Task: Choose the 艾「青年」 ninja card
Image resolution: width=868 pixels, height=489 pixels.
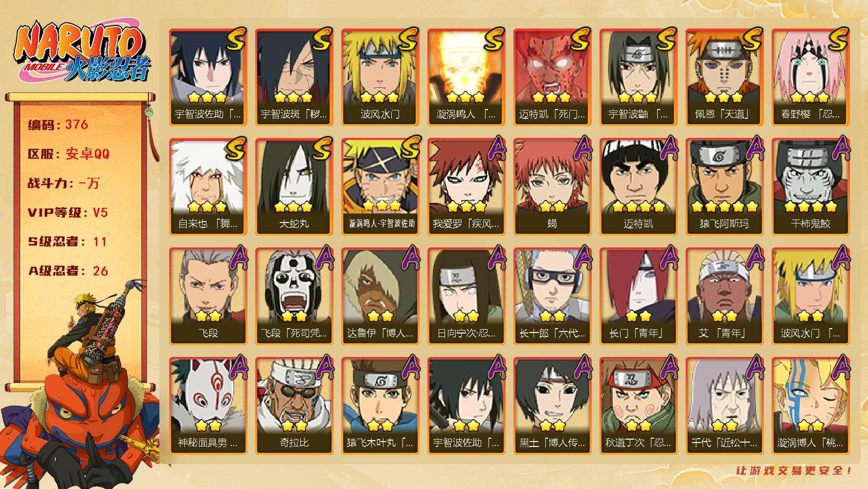Action: click(x=724, y=296)
